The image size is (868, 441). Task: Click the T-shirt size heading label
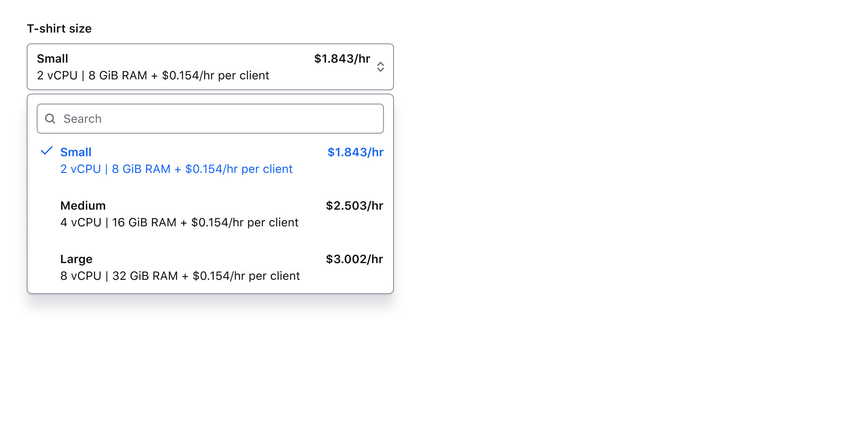pyautogui.click(x=59, y=28)
